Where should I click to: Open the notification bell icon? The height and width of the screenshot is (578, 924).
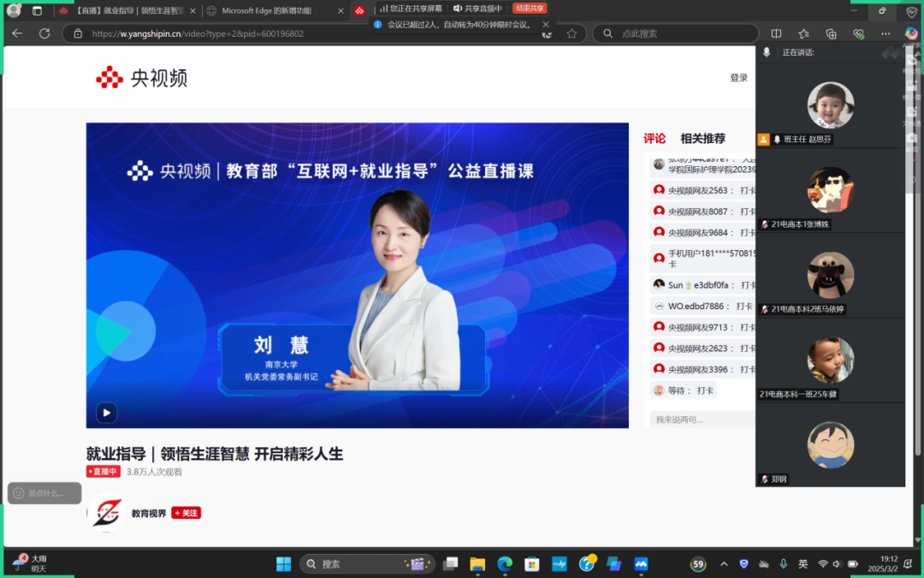(908, 563)
